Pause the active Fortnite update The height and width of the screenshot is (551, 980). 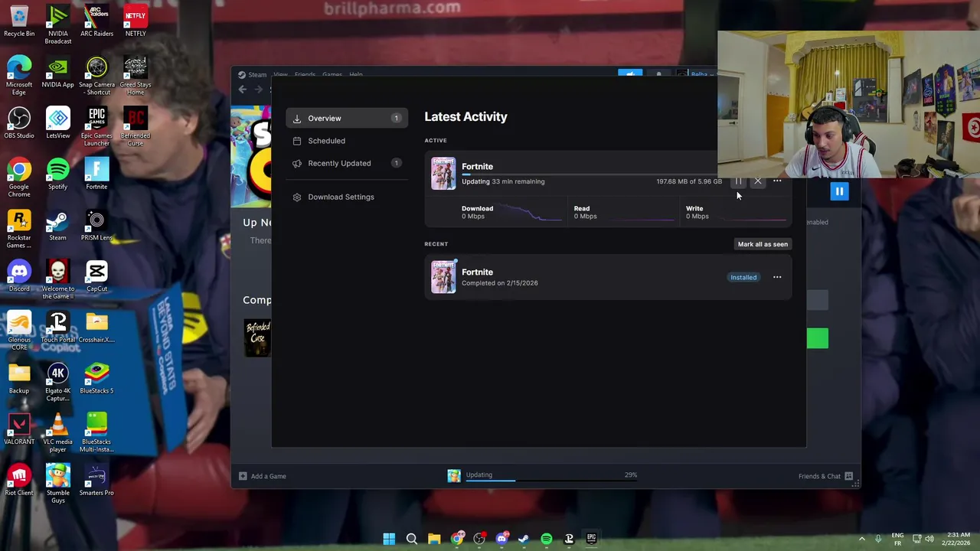tap(738, 181)
